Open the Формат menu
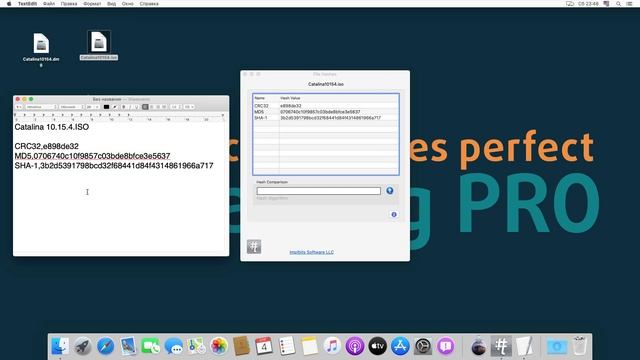This screenshot has height=360, width=640. pos(92,4)
